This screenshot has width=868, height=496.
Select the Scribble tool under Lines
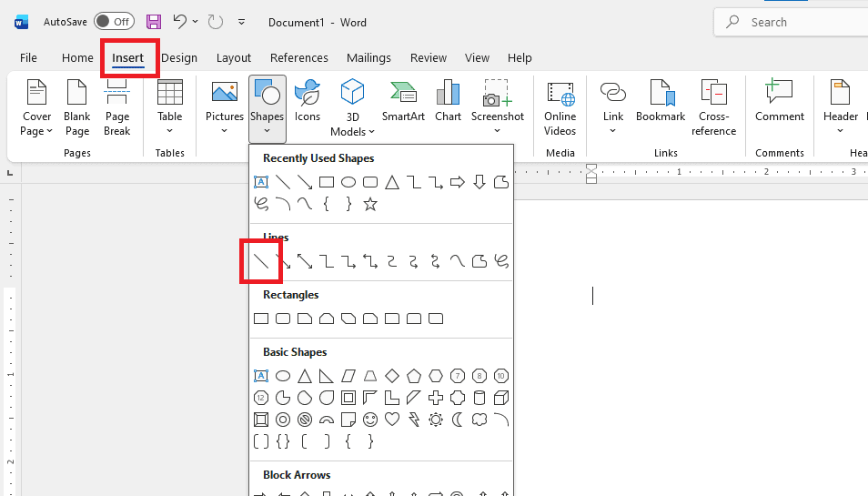[501, 260]
